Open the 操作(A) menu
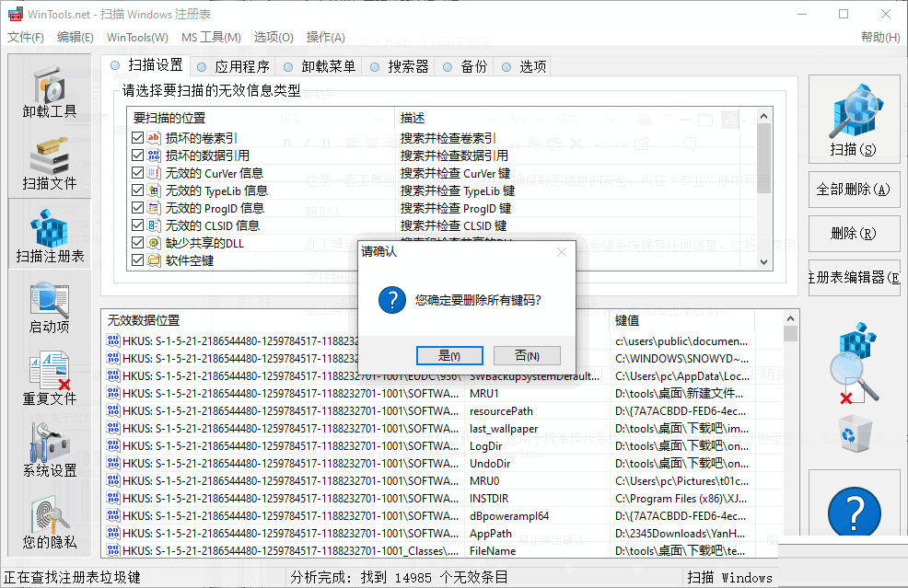Screen dimensions: 908x588 [325, 37]
